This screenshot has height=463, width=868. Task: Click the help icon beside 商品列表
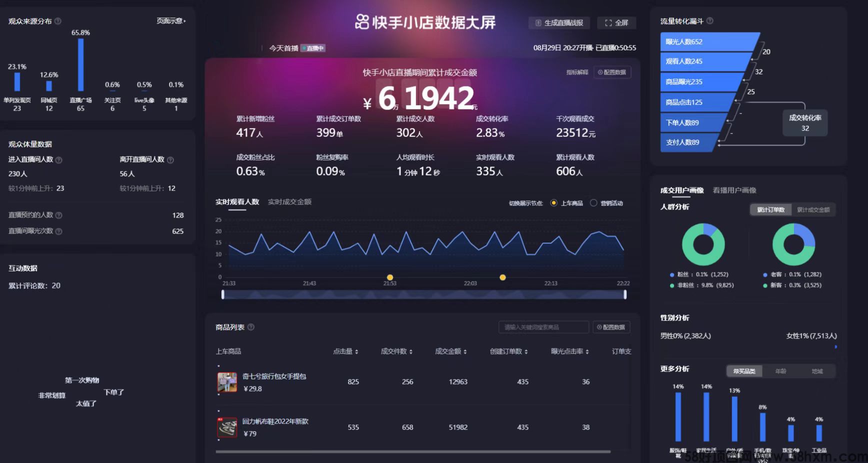[251, 327]
